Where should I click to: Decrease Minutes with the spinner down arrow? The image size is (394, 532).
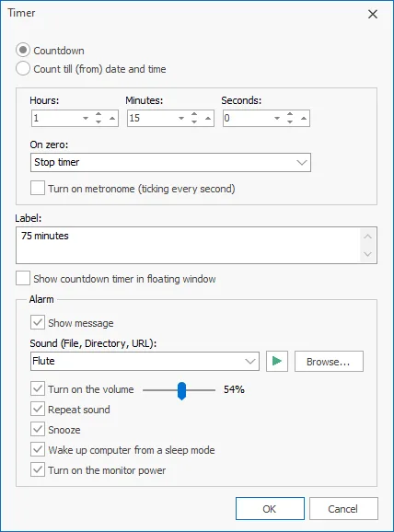(x=194, y=121)
